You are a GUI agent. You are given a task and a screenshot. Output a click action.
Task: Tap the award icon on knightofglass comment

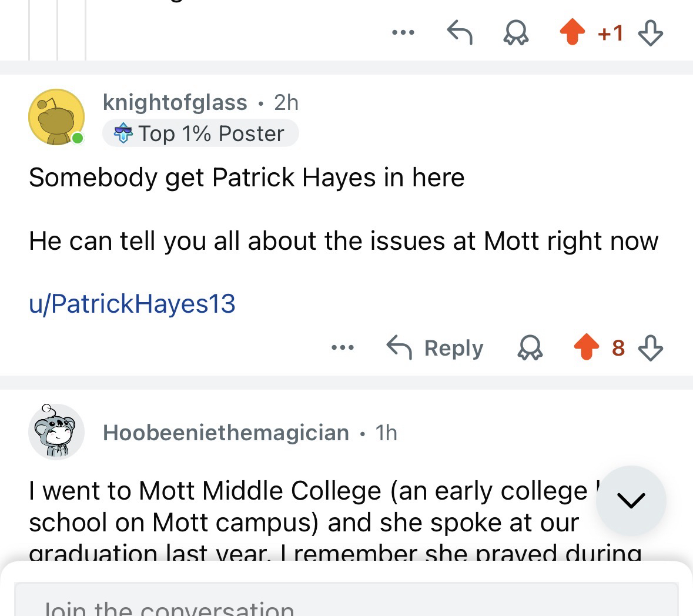point(530,347)
